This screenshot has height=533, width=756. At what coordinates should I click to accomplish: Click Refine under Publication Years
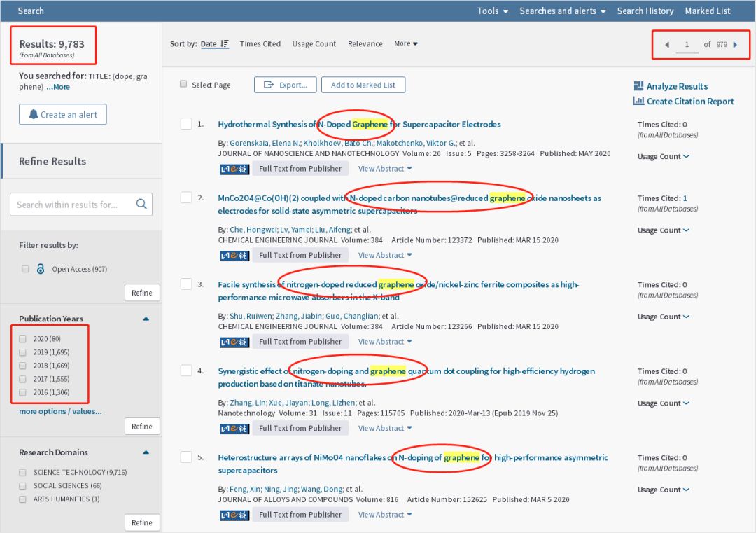tap(141, 427)
